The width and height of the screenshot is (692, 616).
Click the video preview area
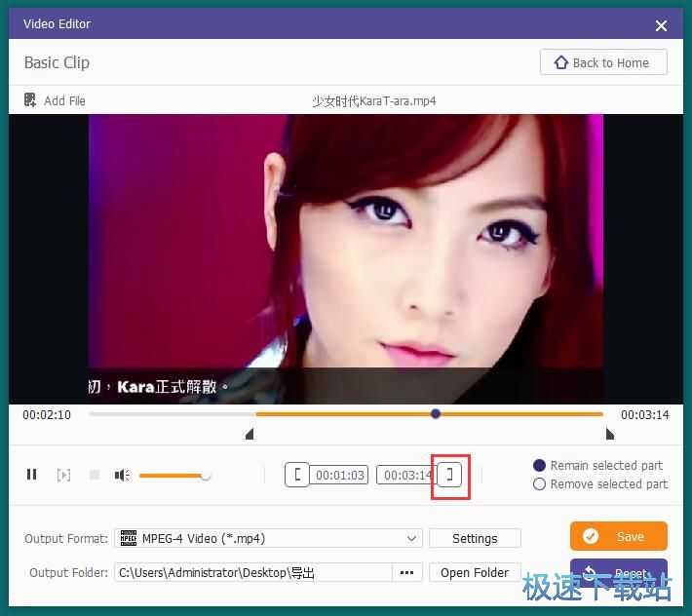point(346,259)
